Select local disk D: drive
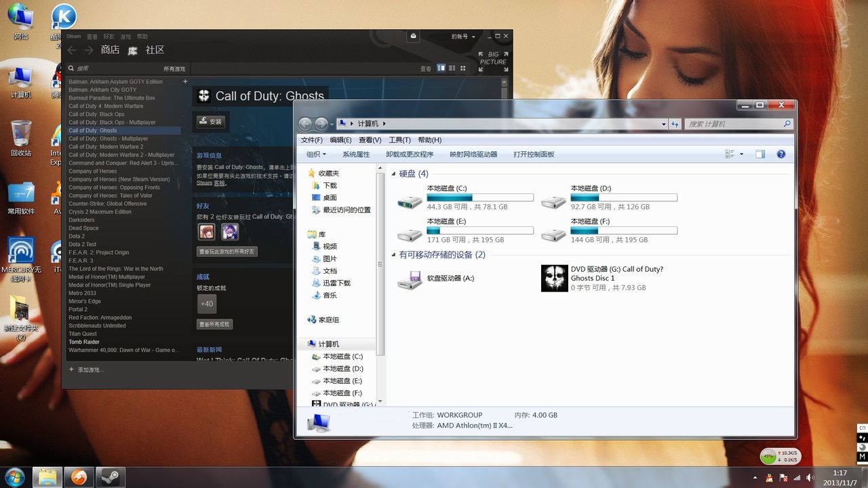Viewport: 868px width, 488px height. (x=609, y=197)
